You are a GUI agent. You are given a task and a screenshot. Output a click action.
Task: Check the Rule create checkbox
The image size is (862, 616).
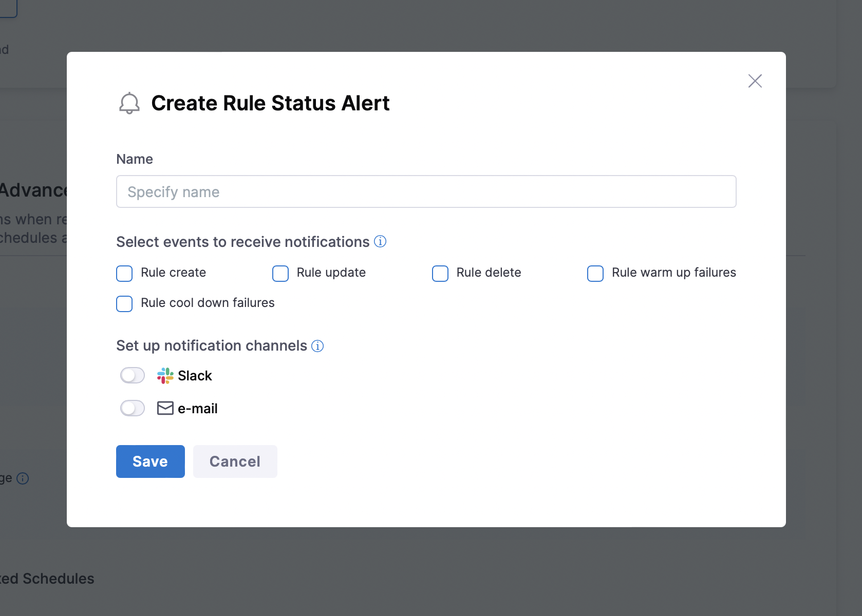click(124, 274)
